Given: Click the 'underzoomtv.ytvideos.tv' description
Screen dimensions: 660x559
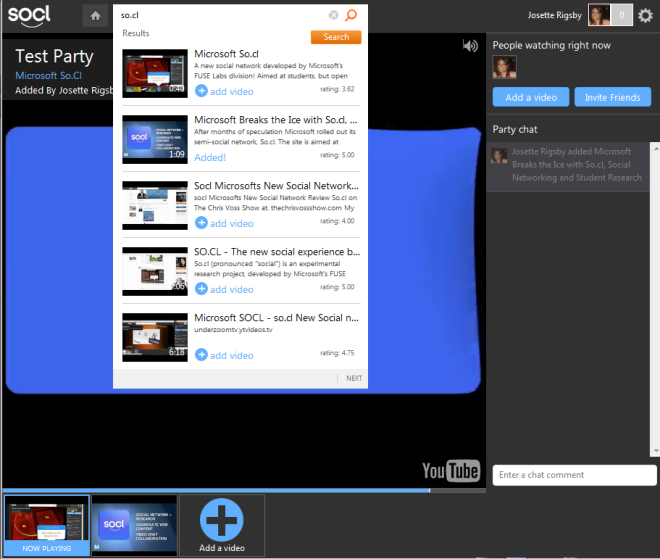Looking at the screenshot, I should pos(233,330).
